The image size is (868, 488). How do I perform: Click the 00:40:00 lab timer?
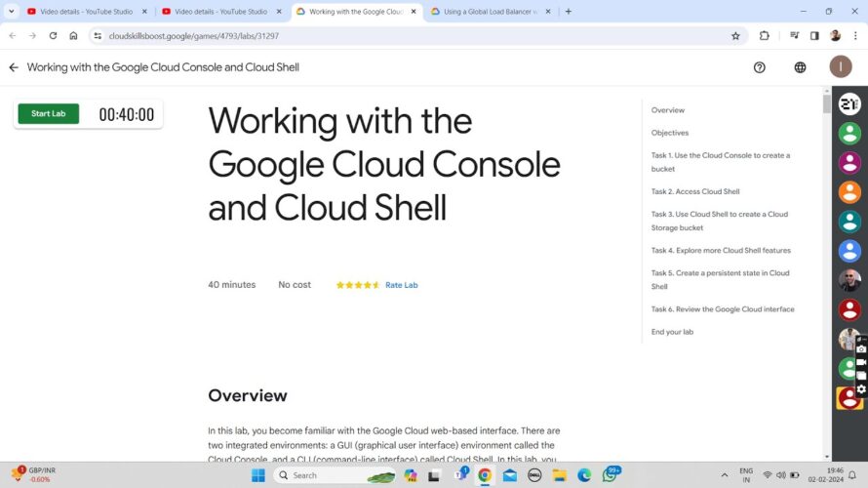coord(126,114)
